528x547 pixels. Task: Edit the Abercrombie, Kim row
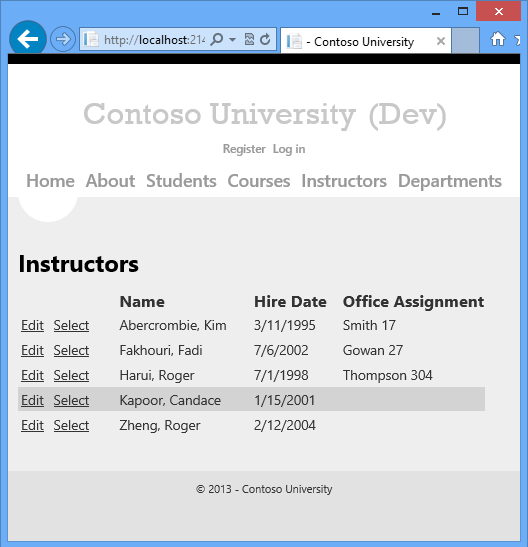click(32, 325)
